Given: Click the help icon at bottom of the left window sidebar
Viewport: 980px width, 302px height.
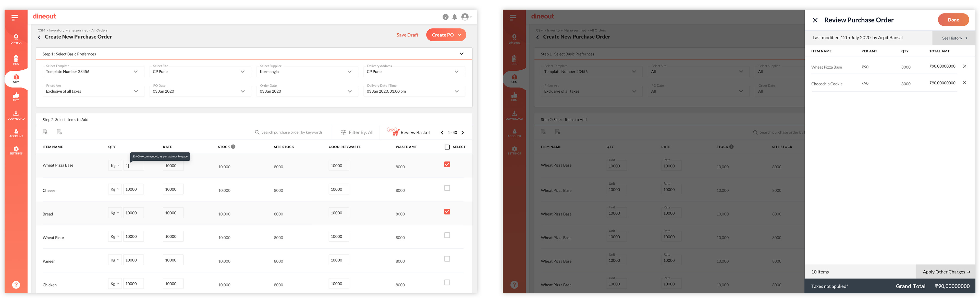Looking at the screenshot, I should (16, 284).
